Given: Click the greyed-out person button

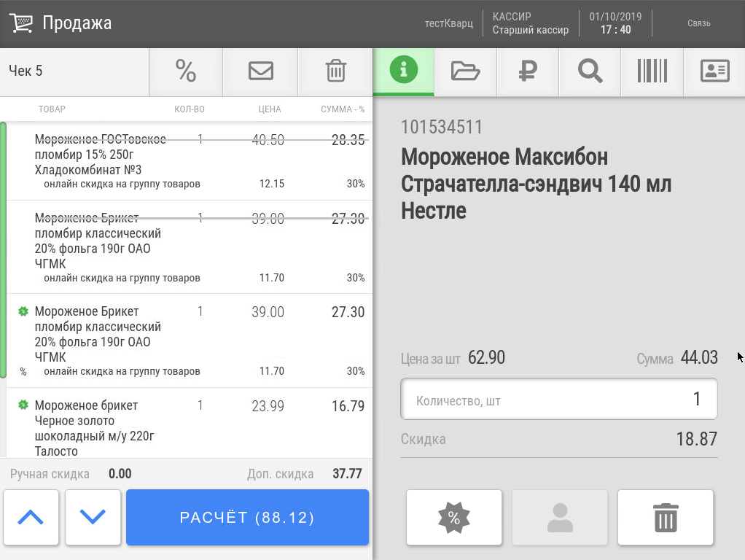Looking at the screenshot, I should 560,517.
